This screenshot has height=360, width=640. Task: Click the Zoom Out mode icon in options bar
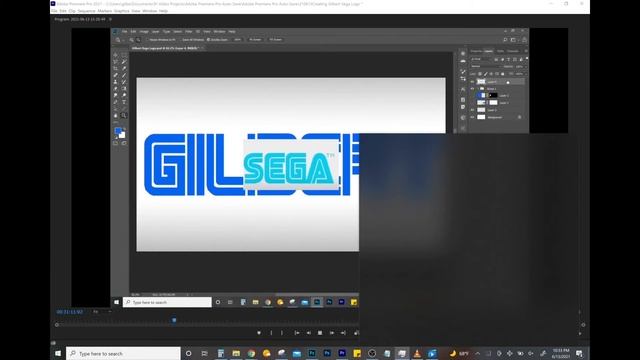click(138, 40)
